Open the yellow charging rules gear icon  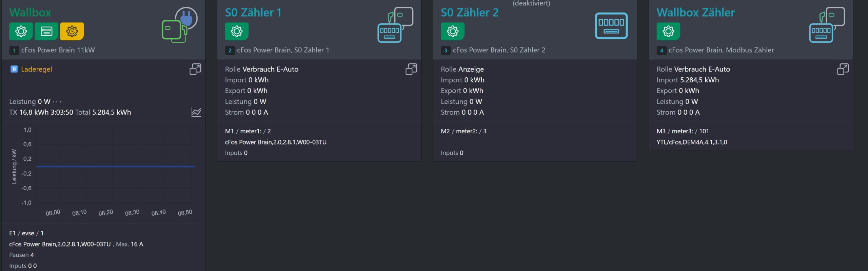[x=72, y=31]
